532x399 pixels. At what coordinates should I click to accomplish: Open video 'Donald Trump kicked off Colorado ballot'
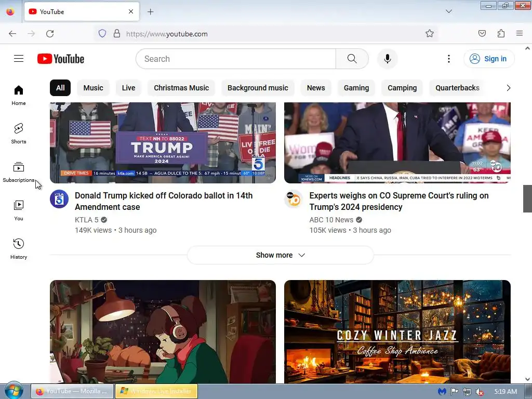(164, 201)
